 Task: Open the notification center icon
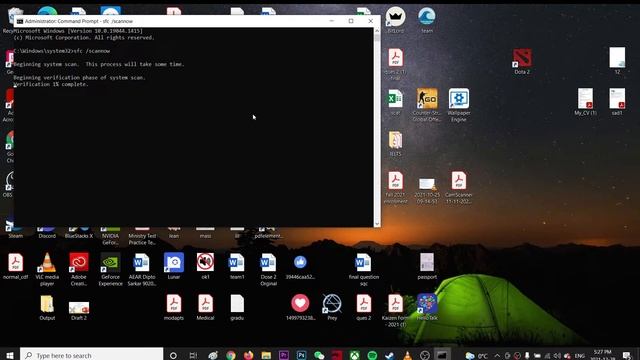[x=627, y=356]
